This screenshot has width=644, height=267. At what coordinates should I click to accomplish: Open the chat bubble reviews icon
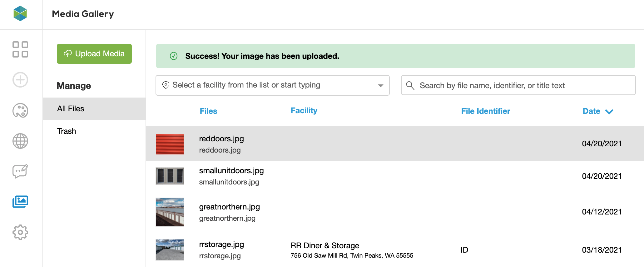tap(20, 171)
